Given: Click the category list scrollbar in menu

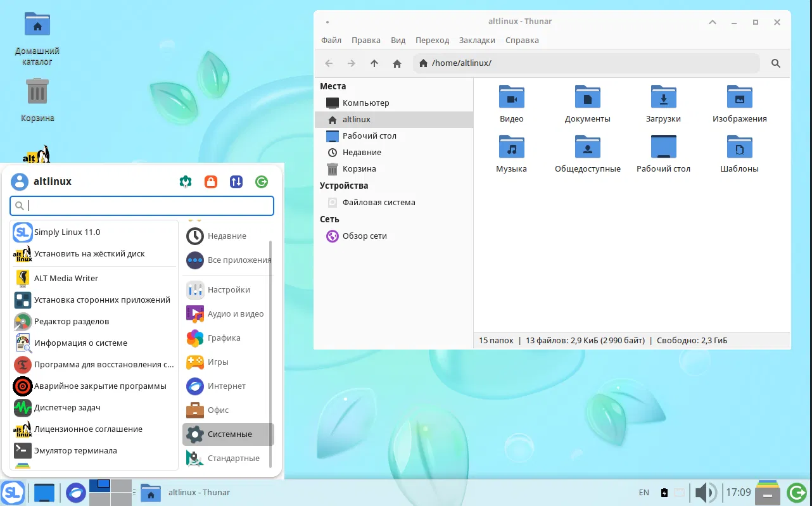Looking at the screenshot, I should [x=271, y=353].
